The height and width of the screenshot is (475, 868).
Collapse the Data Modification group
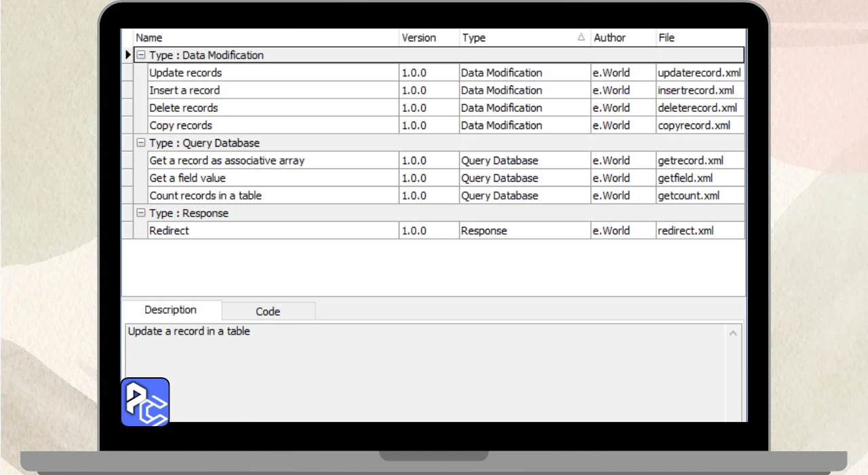point(141,56)
